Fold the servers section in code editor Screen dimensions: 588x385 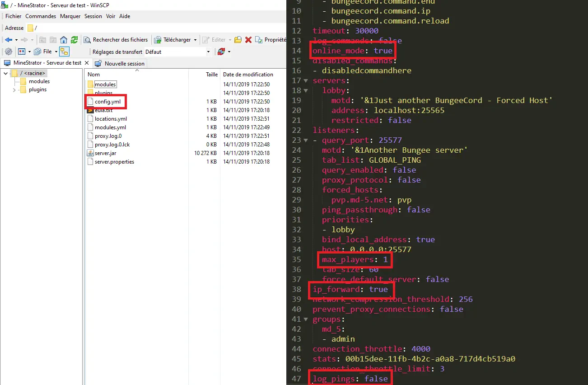click(x=307, y=81)
